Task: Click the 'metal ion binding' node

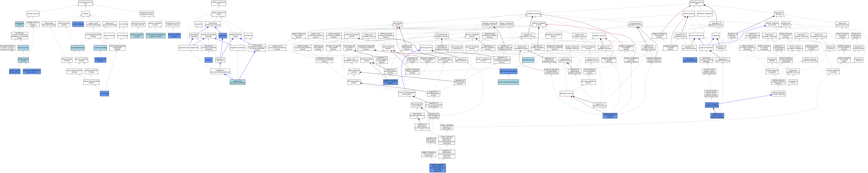Action: 100,48
